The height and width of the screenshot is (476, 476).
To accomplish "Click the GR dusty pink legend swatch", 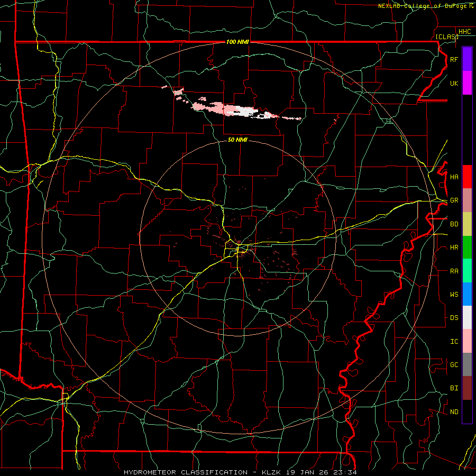I will 467,200.
